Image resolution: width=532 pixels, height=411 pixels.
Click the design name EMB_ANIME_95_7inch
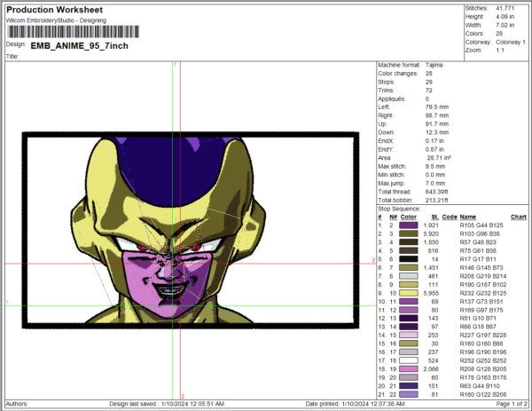pyautogui.click(x=80, y=46)
